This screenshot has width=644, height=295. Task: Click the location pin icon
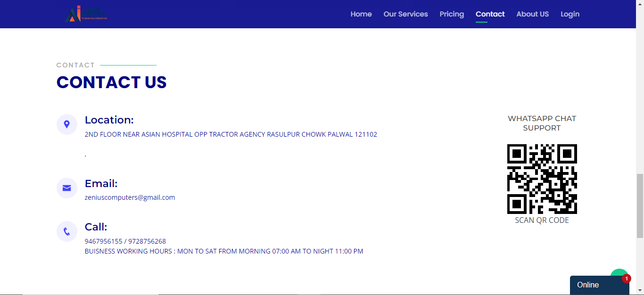click(67, 124)
